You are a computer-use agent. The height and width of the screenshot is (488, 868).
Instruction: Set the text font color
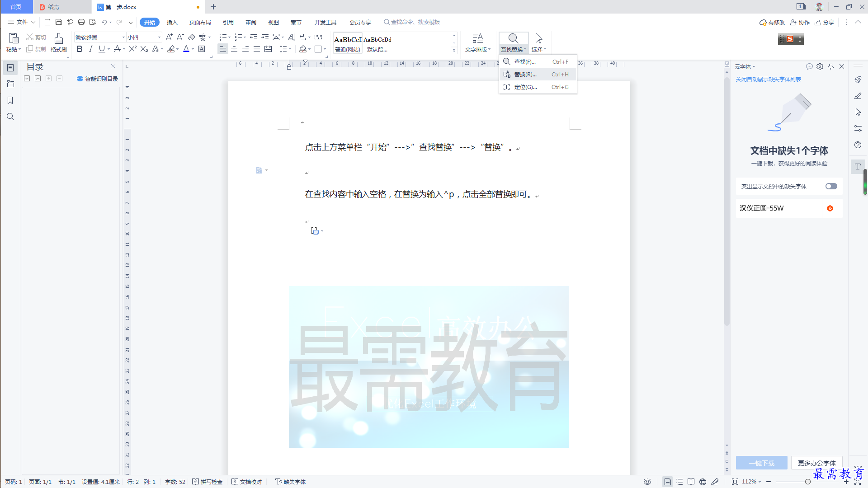[186, 49]
